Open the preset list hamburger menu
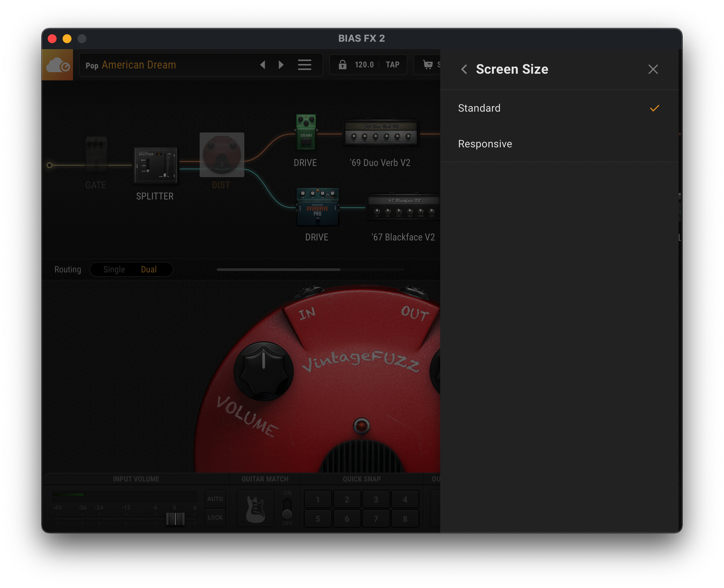Image resolution: width=724 pixels, height=588 pixels. (305, 65)
